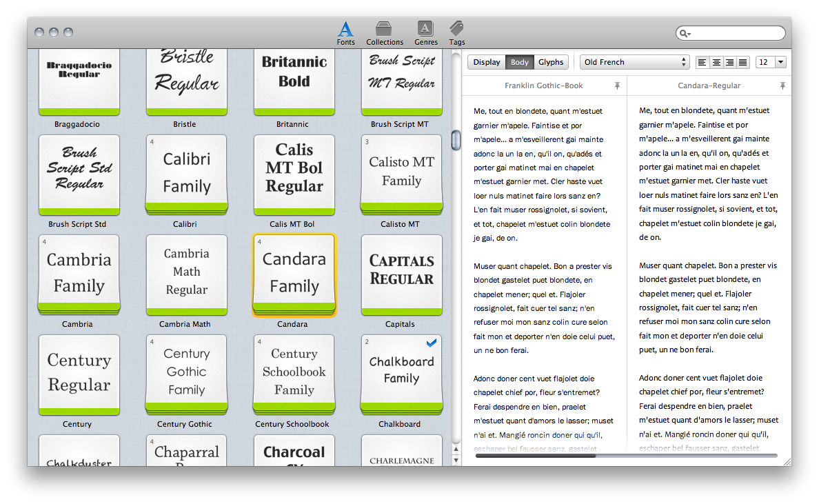Switch preview to Glyphs mode
Viewport: 819px width, 504px height.
[551, 62]
